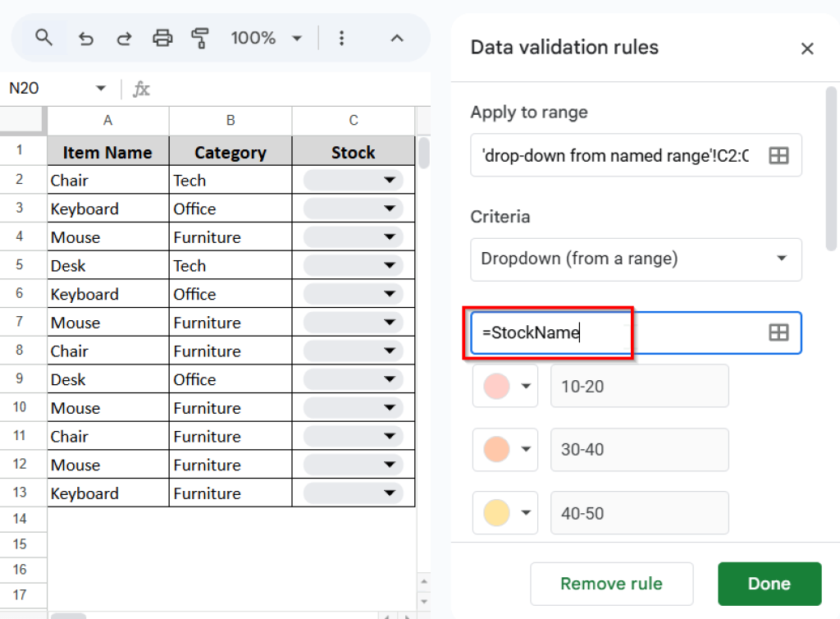Select the Paint format tool
This screenshot has width=840, height=619.
click(x=200, y=38)
